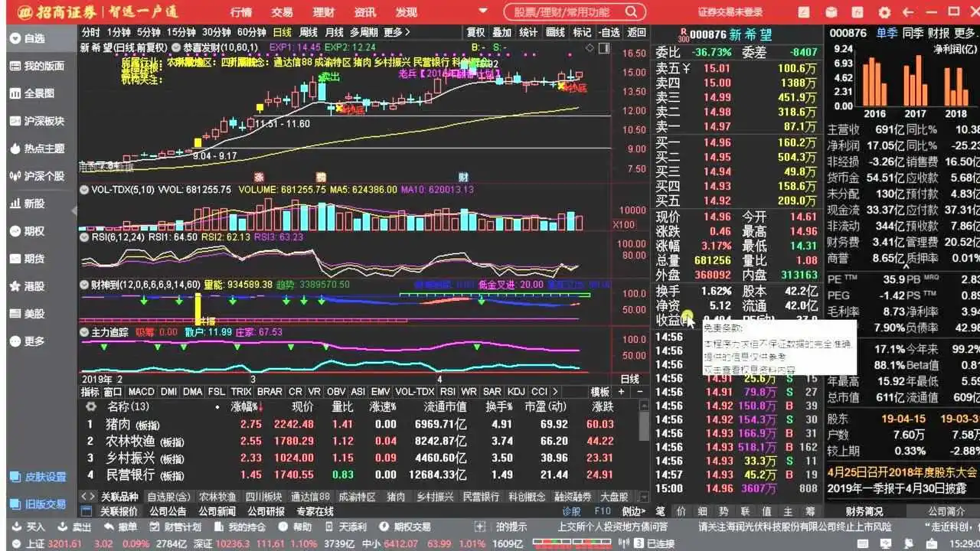Viewport: 980px width, 551px height.
Task: Select the 周线 weekly period
Action: 309,32
